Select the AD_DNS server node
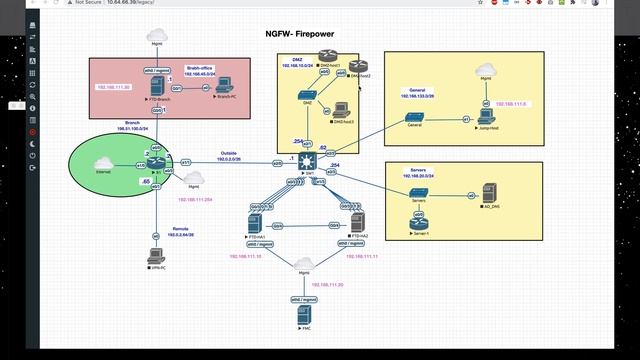This screenshot has height=360, width=640. coord(489,193)
